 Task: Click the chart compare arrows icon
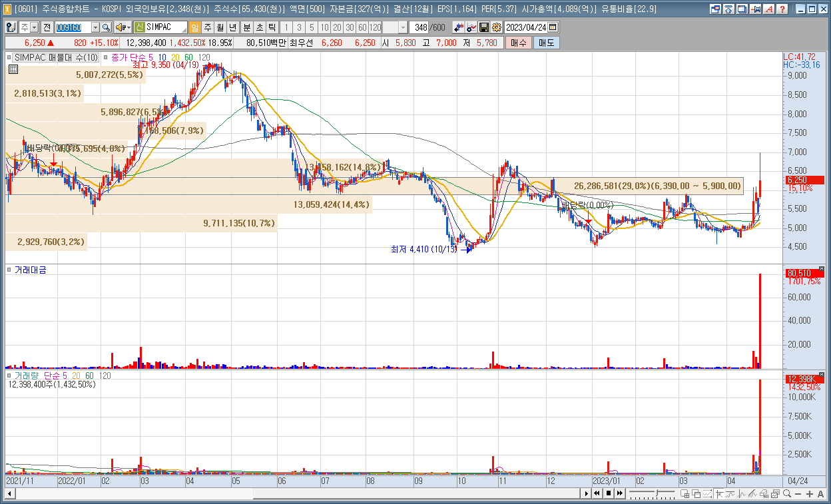click(x=459, y=27)
